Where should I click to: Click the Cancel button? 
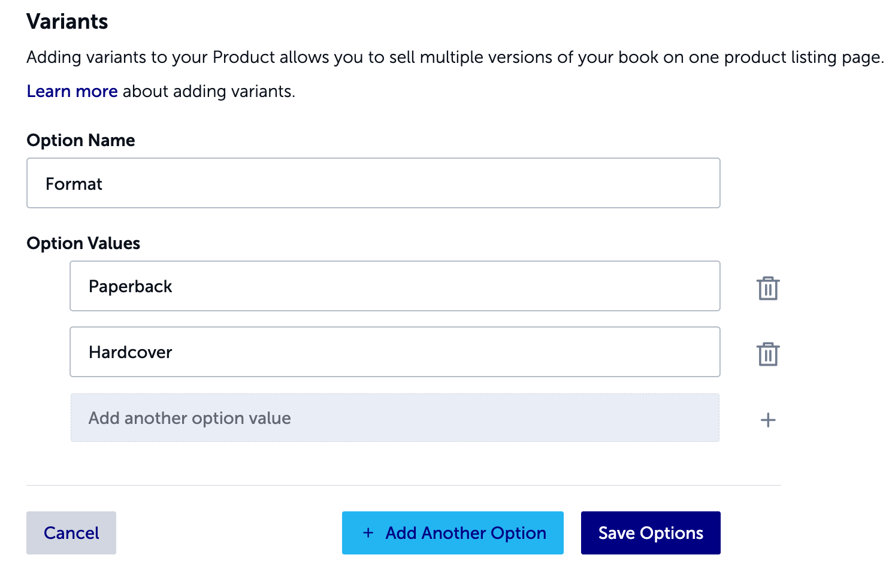[71, 532]
